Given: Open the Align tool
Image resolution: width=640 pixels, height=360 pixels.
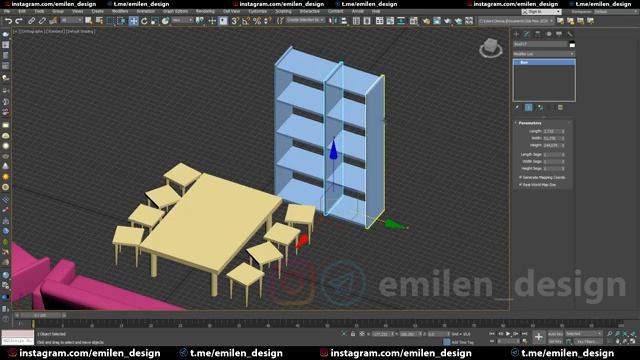Looking at the screenshot, I should [344, 21].
